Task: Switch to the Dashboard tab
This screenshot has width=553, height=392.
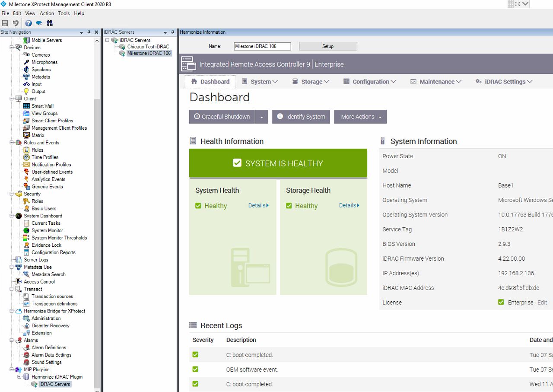Action: (x=210, y=82)
